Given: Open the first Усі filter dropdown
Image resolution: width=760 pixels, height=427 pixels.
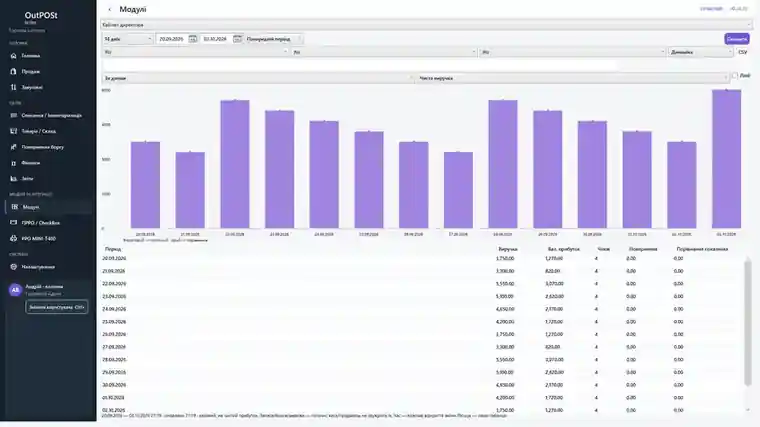Looking at the screenshot, I should pyautogui.click(x=195, y=52).
